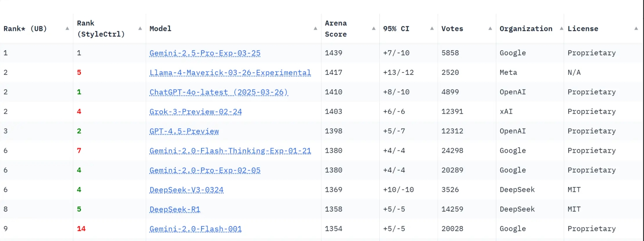The width and height of the screenshot is (644, 241).
Task: Sort by Votes using arrow icon
Action: click(x=490, y=29)
